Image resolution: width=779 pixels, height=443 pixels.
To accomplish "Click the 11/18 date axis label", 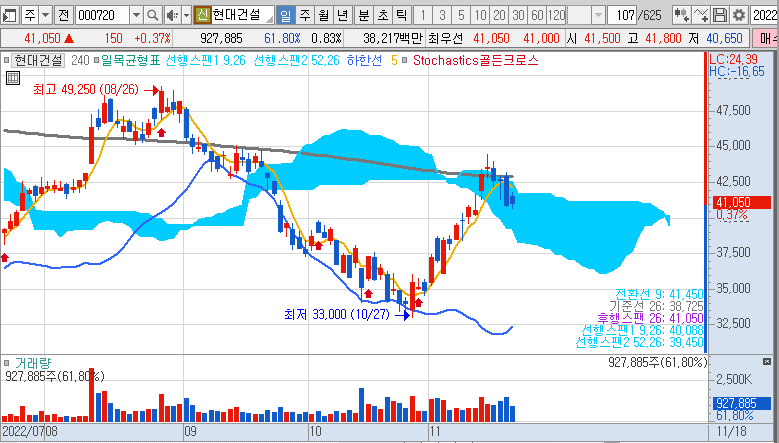I will pyautogui.click(x=731, y=431).
